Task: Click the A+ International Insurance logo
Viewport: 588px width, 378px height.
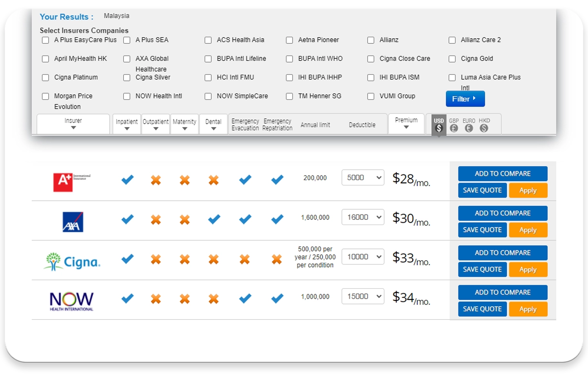Action: pyautogui.click(x=72, y=182)
